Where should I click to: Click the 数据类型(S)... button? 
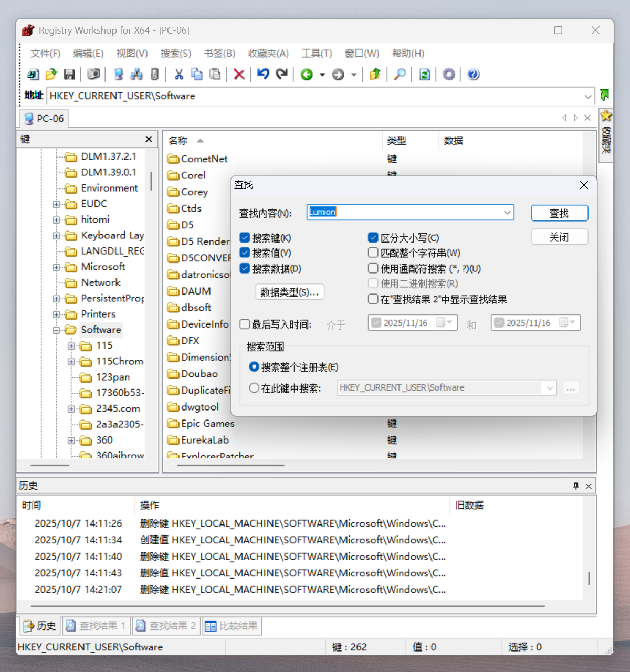pyautogui.click(x=289, y=292)
